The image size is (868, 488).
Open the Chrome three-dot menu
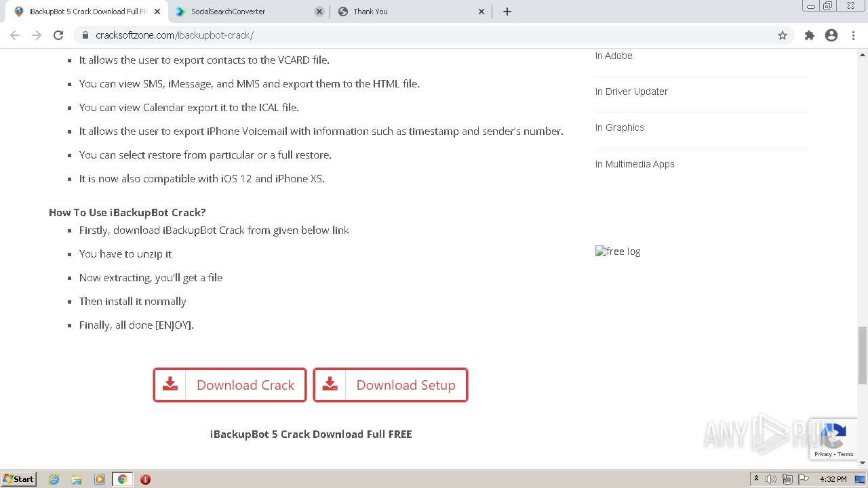click(x=853, y=35)
